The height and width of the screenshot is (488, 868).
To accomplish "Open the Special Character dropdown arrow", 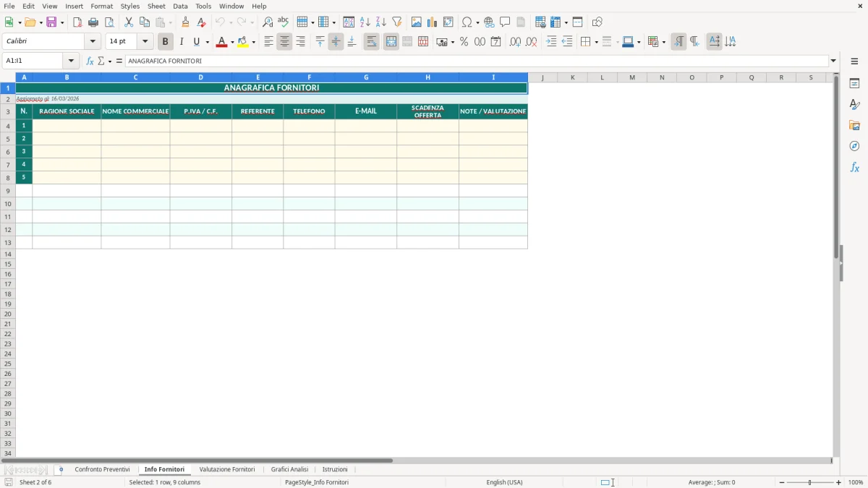I will (x=477, y=22).
